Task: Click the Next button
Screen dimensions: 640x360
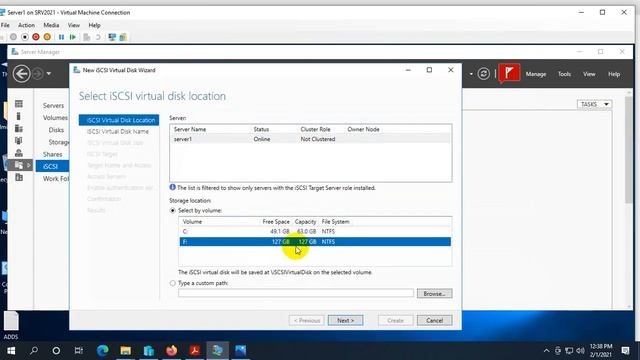Action: [x=345, y=320]
